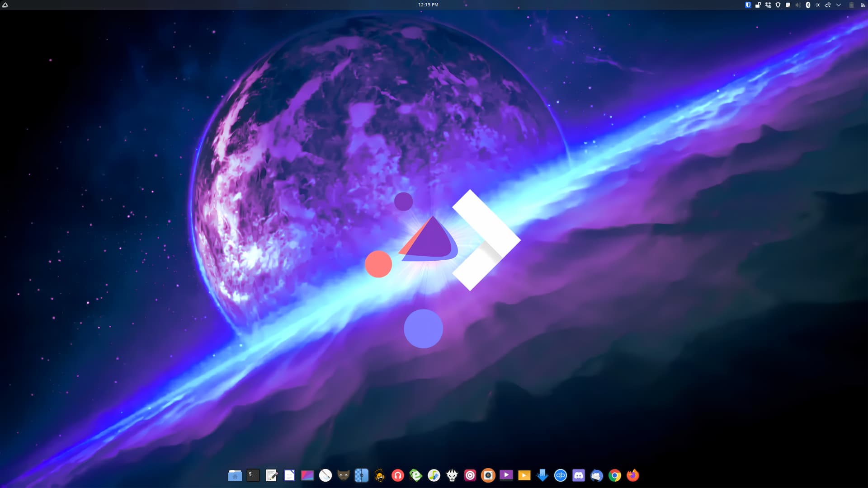Launch the terminal from the dock
Screen dimensions: 868x488
[x=253, y=475]
